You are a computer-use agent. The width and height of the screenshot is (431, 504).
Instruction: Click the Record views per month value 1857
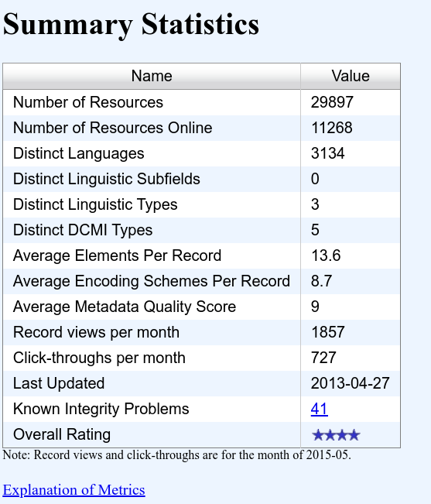[328, 332]
